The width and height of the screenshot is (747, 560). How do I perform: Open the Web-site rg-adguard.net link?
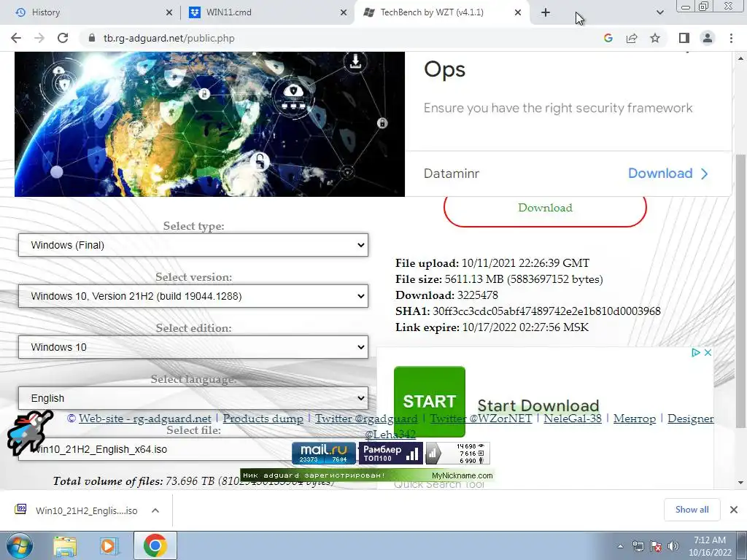(x=145, y=419)
